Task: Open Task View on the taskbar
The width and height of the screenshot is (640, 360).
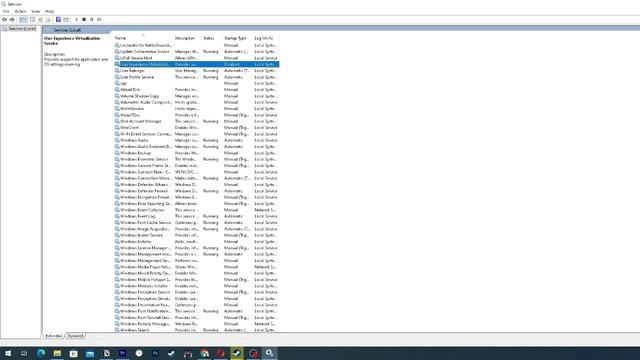Action: pyautogui.click(x=24, y=353)
